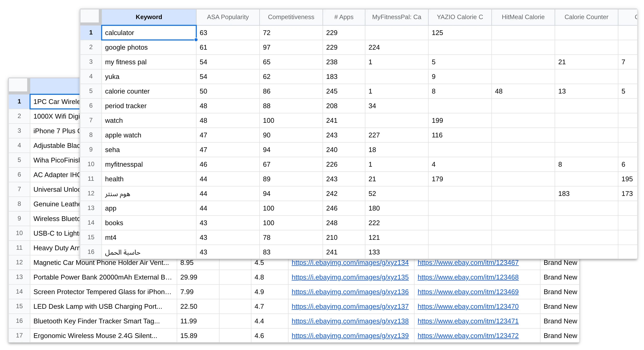The image size is (644, 350).
Task: Click HitMeal value 48 for calorie counter
Action: (523, 91)
